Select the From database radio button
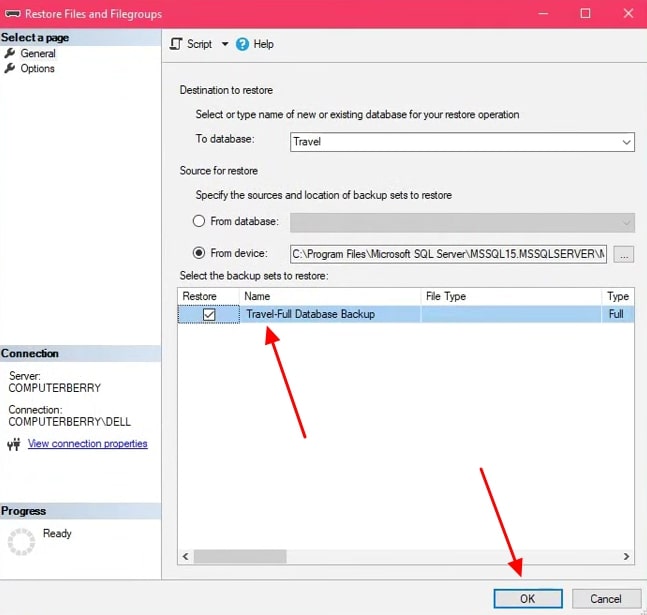Image resolution: width=647 pixels, height=615 pixels. click(x=199, y=221)
